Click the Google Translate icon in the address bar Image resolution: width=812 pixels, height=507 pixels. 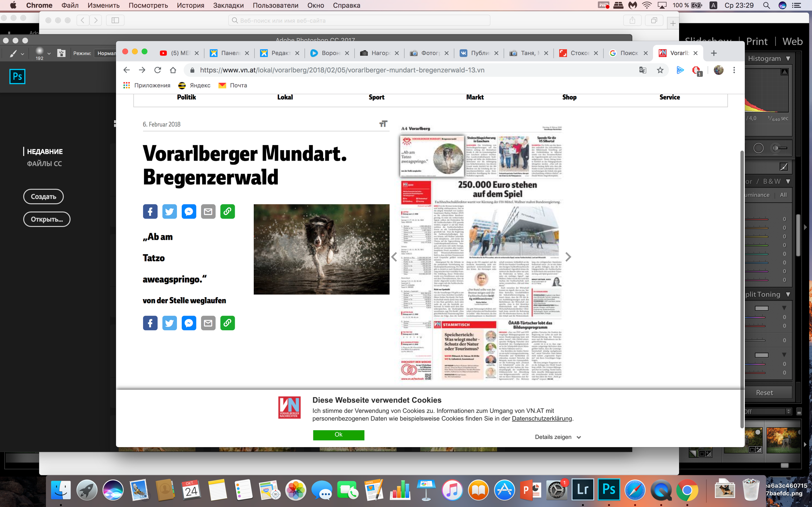(643, 70)
